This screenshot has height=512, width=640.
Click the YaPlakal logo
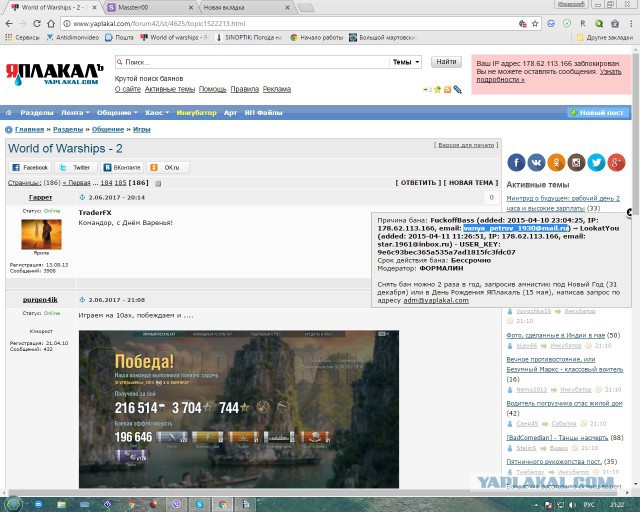(x=54, y=74)
